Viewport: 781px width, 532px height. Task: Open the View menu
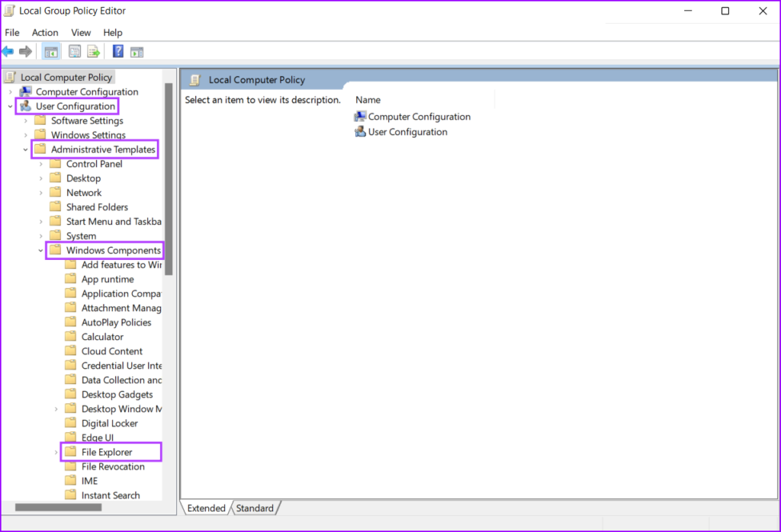point(81,32)
